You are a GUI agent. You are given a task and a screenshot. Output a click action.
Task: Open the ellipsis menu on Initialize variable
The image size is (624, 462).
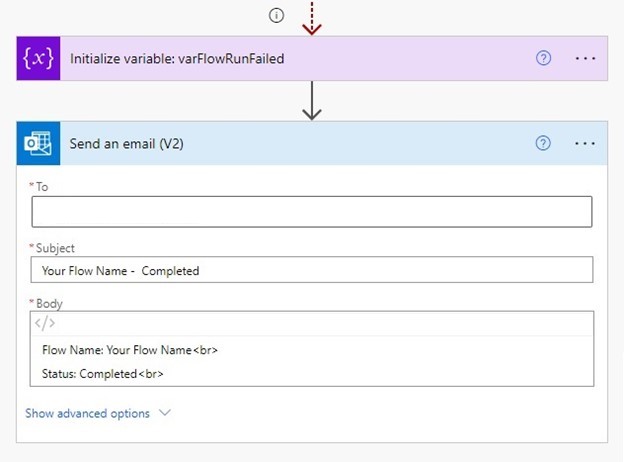tap(585, 58)
